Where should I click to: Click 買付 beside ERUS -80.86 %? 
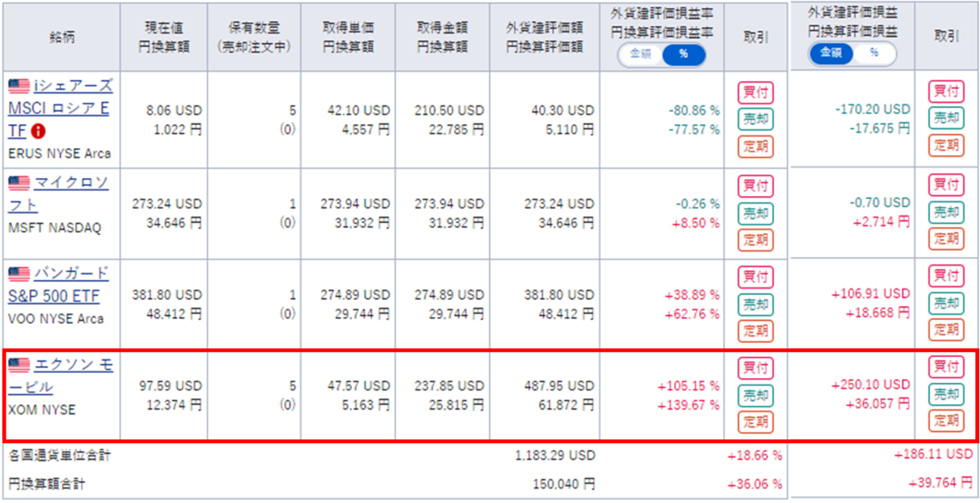(x=755, y=92)
